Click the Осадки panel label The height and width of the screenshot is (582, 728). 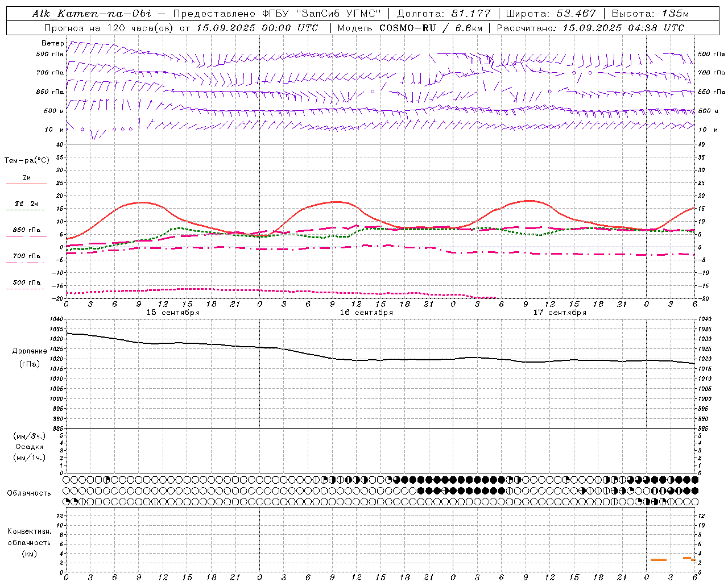coord(29,447)
